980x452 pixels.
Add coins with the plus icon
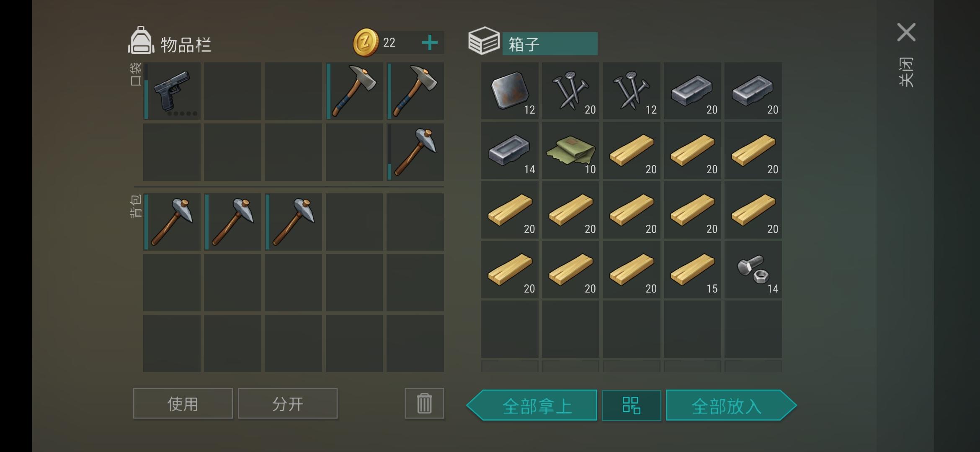pyautogui.click(x=430, y=43)
